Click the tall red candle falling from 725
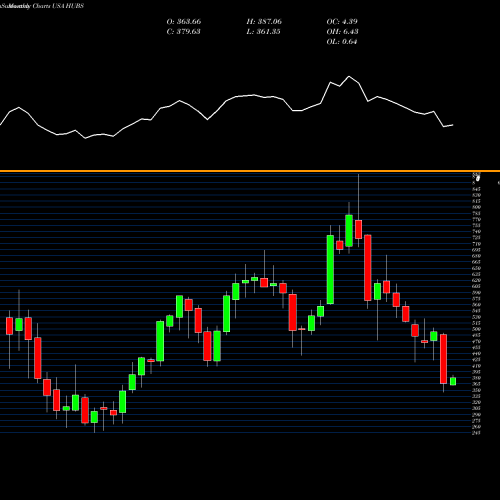Viewport: 500px width, 500px height. click(368, 268)
